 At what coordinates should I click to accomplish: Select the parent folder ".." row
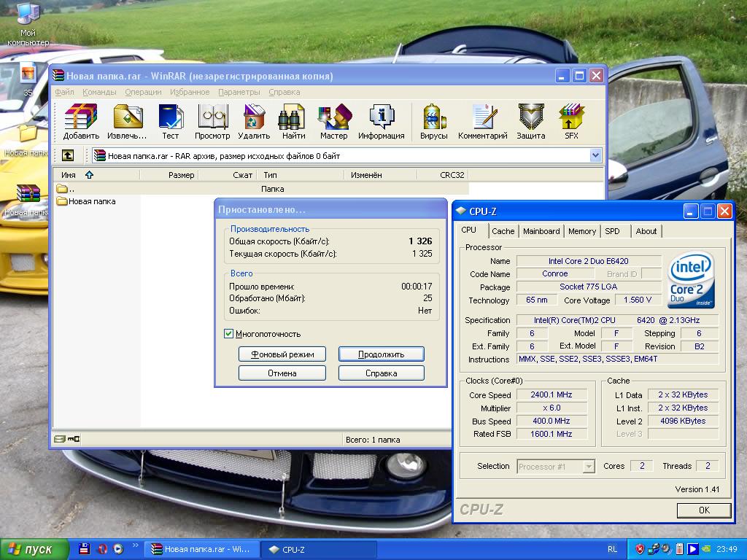coord(261,189)
